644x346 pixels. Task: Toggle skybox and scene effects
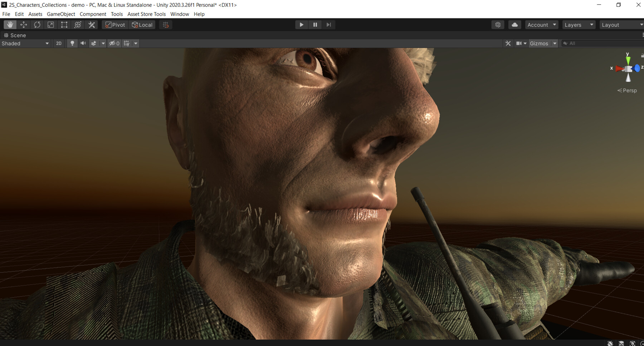pos(94,43)
